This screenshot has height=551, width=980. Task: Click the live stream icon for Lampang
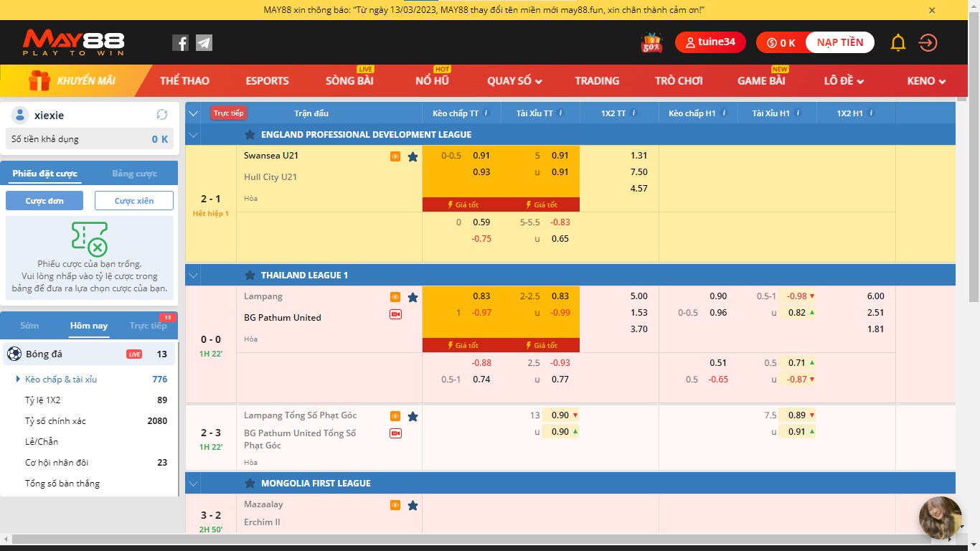tap(395, 297)
